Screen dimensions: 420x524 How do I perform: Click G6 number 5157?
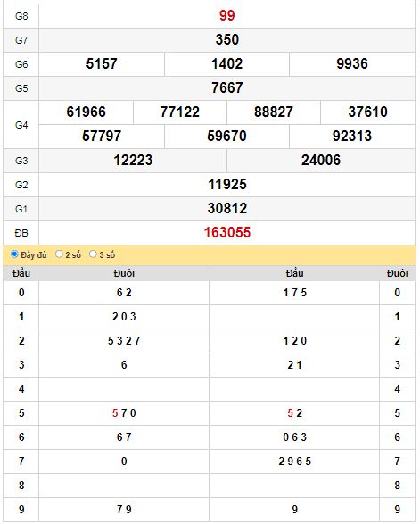(102, 64)
